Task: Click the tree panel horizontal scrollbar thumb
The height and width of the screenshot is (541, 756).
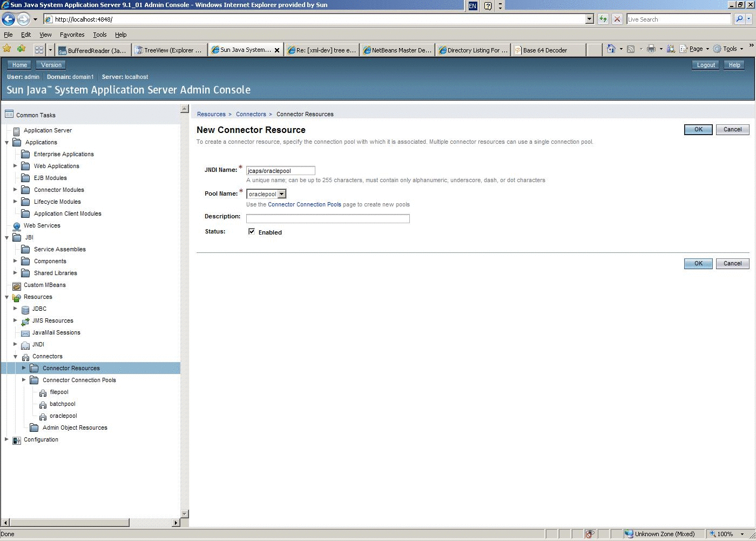Action: (x=69, y=523)
